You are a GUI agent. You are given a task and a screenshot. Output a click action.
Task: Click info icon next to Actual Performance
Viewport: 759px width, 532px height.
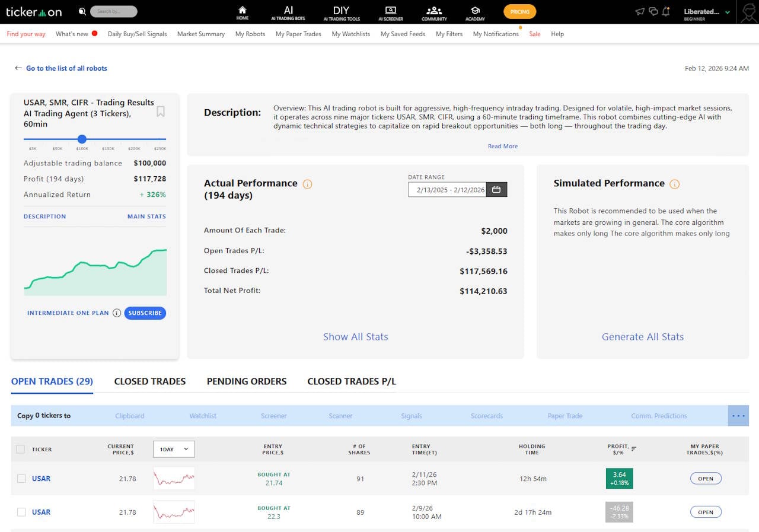click(307, 184)
